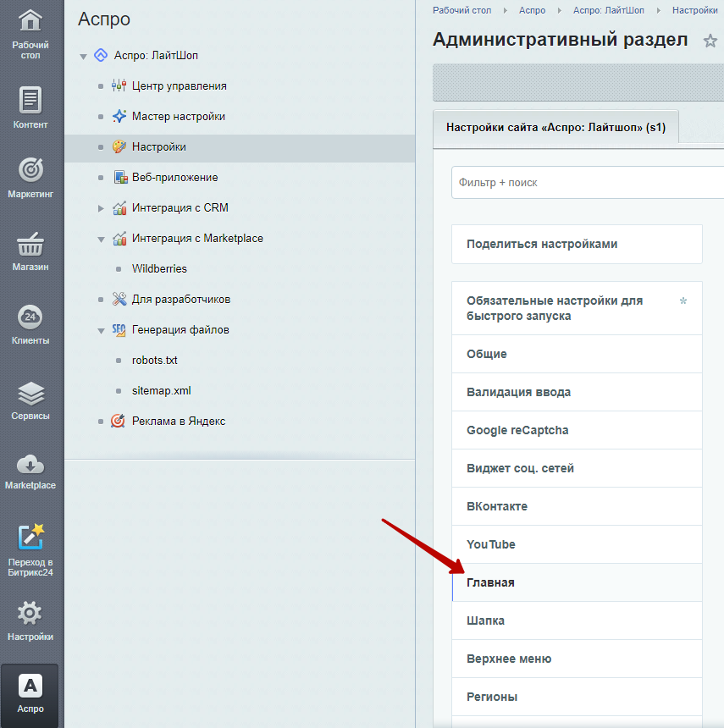Image resolution: width=724 pixels, height=728 pixels.
Task: Open Обязательные настройки для быстрого запуска
Action: click(577, 308)
